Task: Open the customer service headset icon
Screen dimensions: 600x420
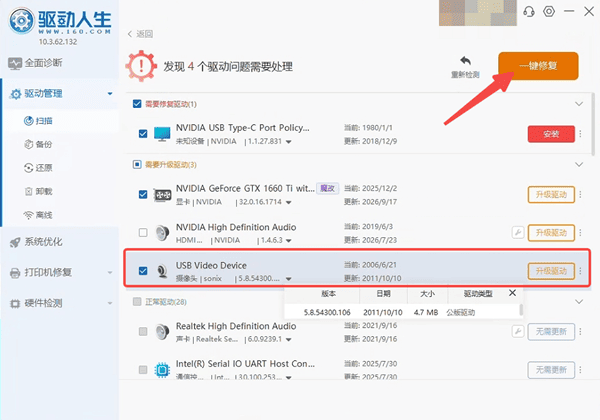Action: tap(529, 11)
